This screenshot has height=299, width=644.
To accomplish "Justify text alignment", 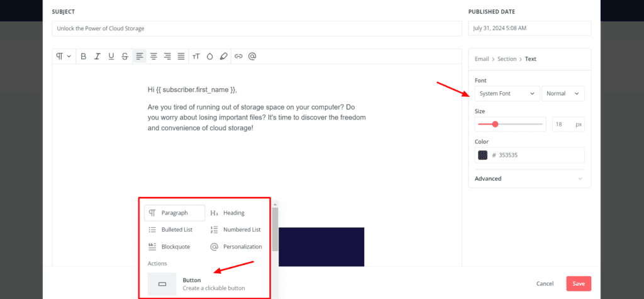I will [181, 57].
